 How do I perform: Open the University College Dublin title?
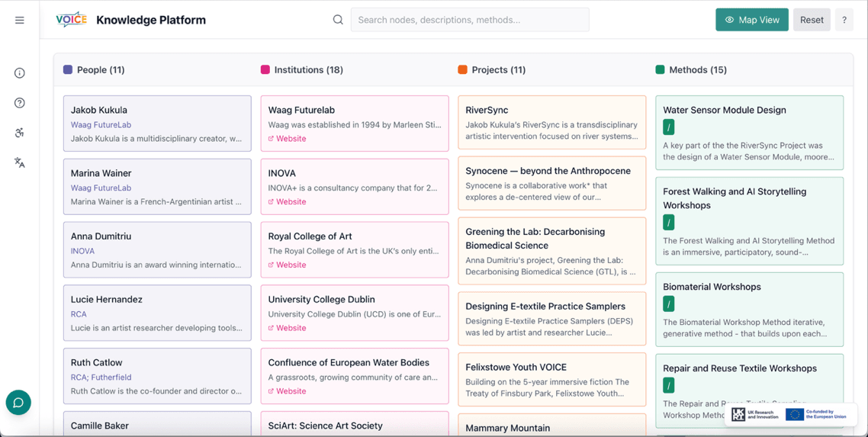tap(321, 299)
